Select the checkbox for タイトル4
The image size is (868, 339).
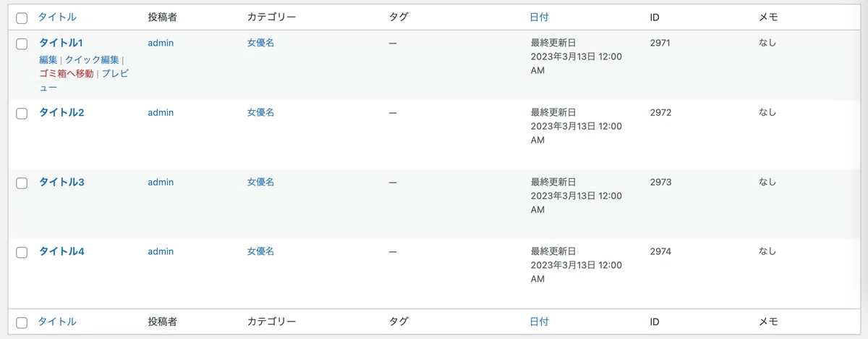point(22,253)
